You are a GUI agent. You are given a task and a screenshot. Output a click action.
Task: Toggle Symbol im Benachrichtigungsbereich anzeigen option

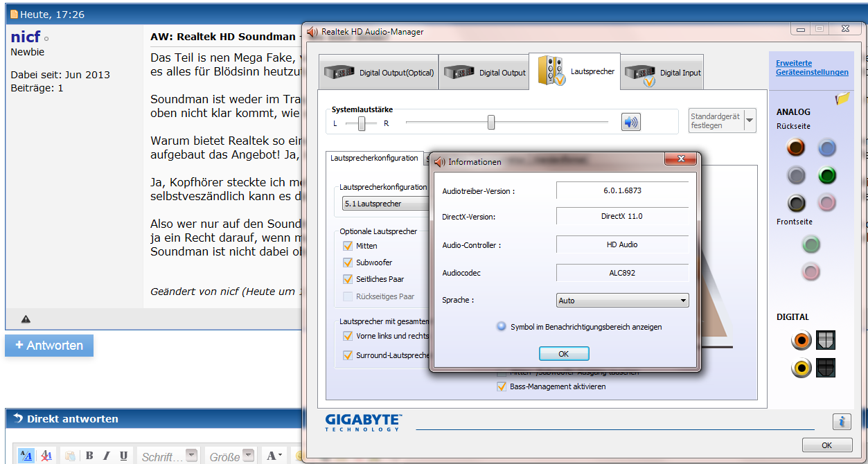click(502, 326)
